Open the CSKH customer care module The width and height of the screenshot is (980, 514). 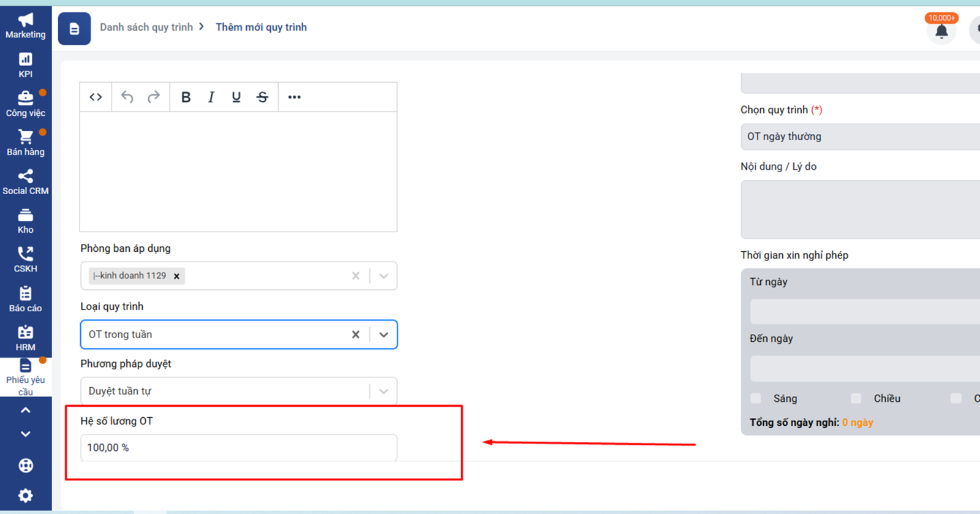click(25, 260)
